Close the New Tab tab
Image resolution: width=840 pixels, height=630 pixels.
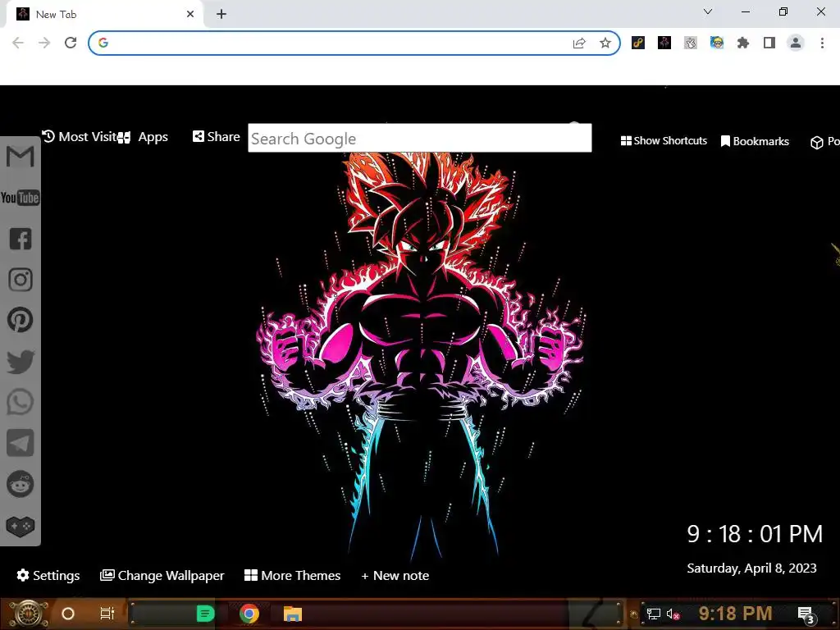(190, 15)
